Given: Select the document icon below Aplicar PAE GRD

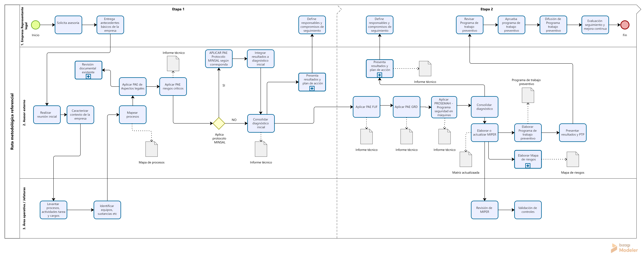Looking at the screenshot, I should pyautogui.click(x=406, y=137).
